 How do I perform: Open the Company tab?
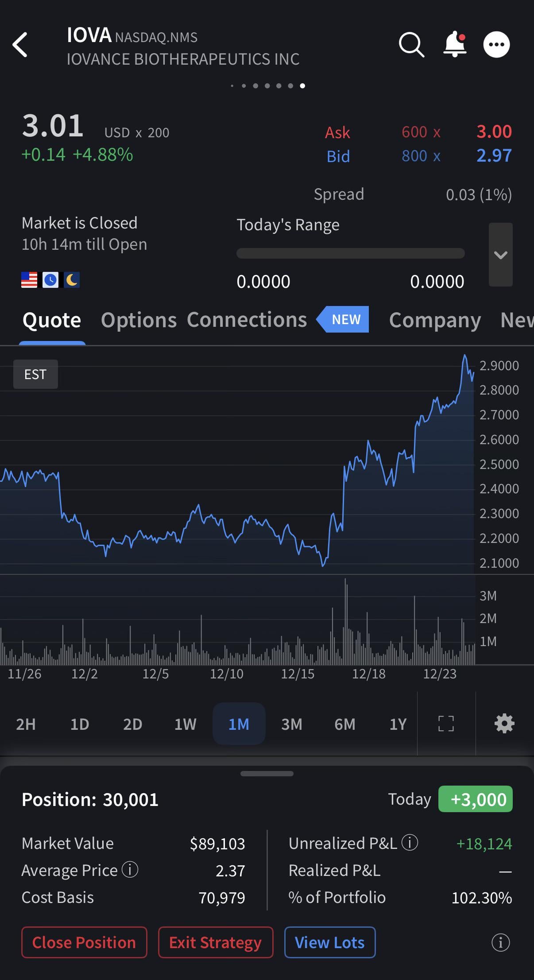point(435,320)
